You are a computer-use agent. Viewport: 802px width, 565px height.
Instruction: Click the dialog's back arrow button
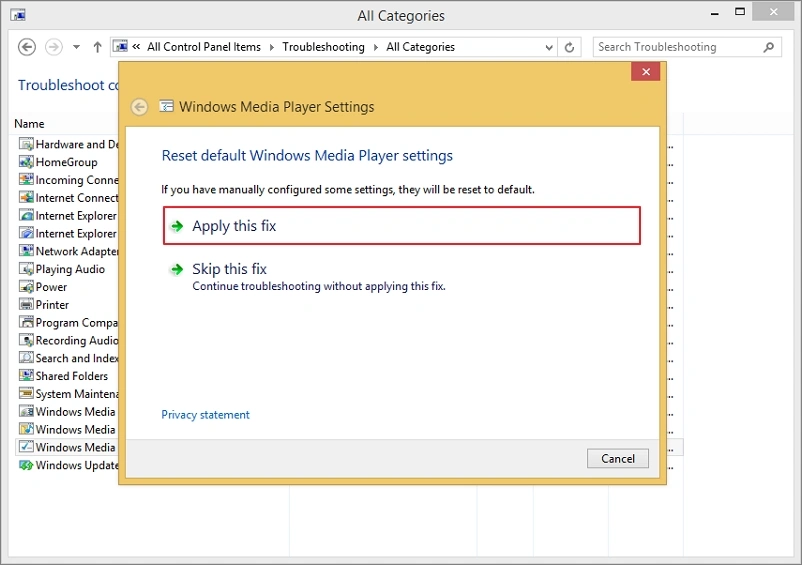(x=139, y=107)
